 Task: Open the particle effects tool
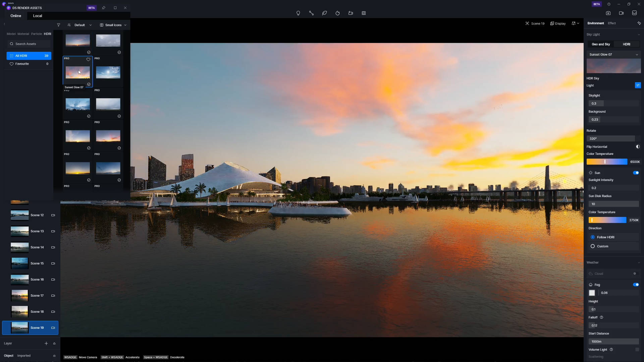[x=338, y=13]
